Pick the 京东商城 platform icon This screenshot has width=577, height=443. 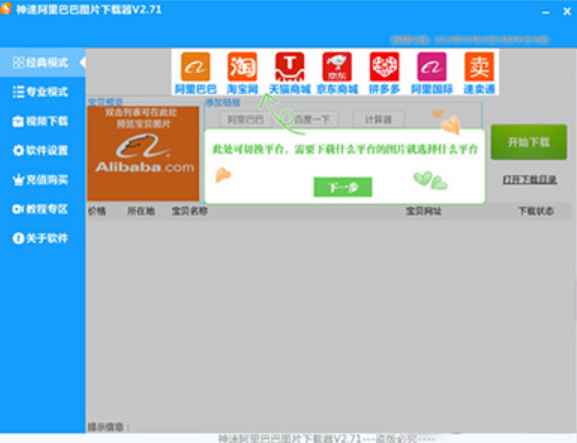[x=337, y=67]
